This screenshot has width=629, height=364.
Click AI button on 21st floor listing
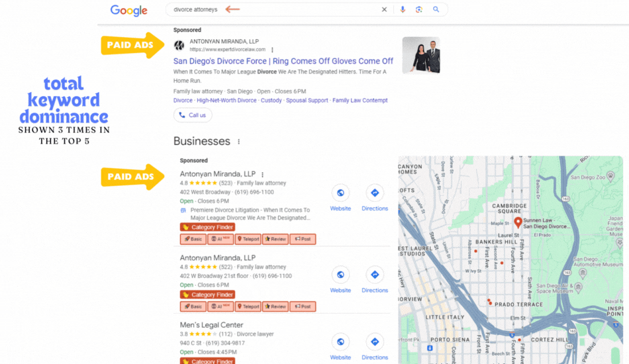pos(220,306)
